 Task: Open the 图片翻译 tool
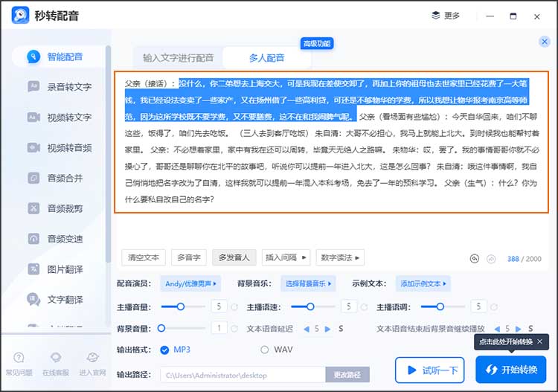click(64, 269)
